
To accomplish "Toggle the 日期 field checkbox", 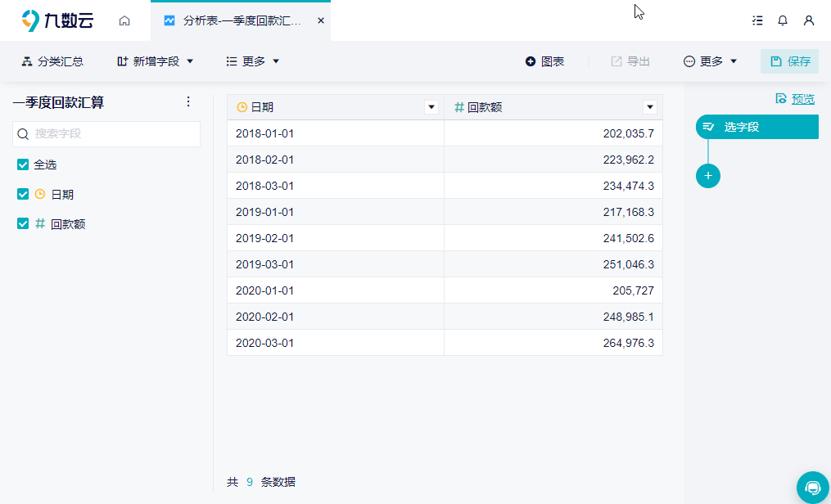I will (23, 194).
